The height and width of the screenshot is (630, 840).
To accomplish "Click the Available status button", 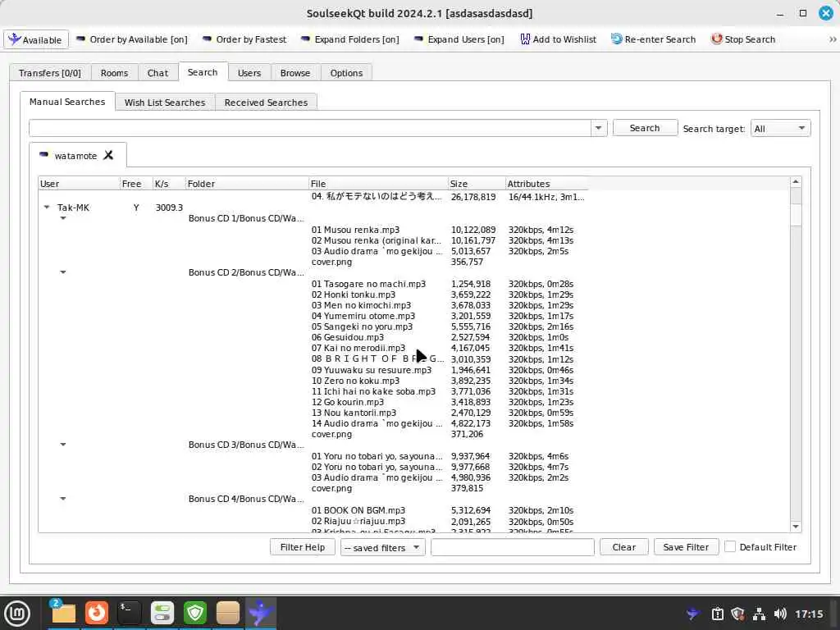I will click(x=36, y=39).
